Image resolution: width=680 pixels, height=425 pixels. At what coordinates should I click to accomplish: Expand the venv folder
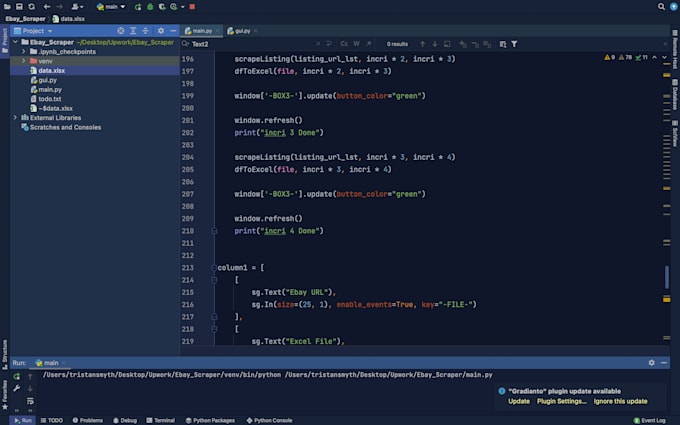(23, 61)
